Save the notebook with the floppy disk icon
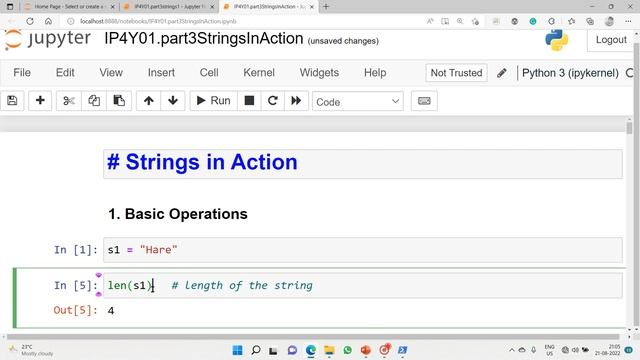 click(12, 100)
